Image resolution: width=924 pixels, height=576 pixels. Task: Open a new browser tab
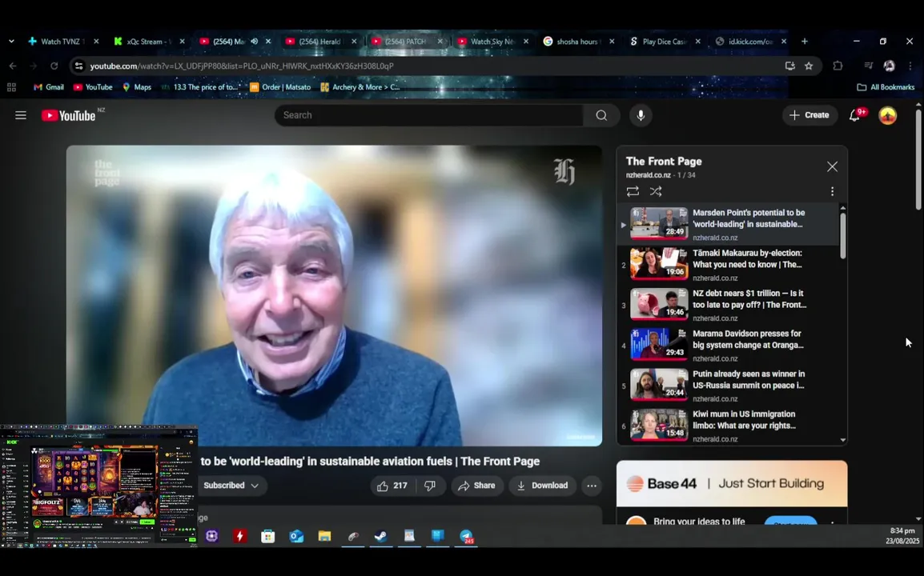click(805, 42)
